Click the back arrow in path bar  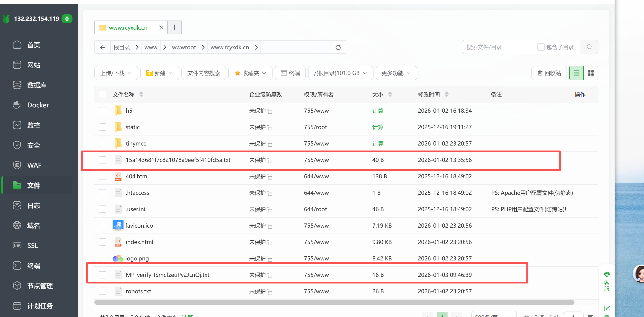coord(103,47)
